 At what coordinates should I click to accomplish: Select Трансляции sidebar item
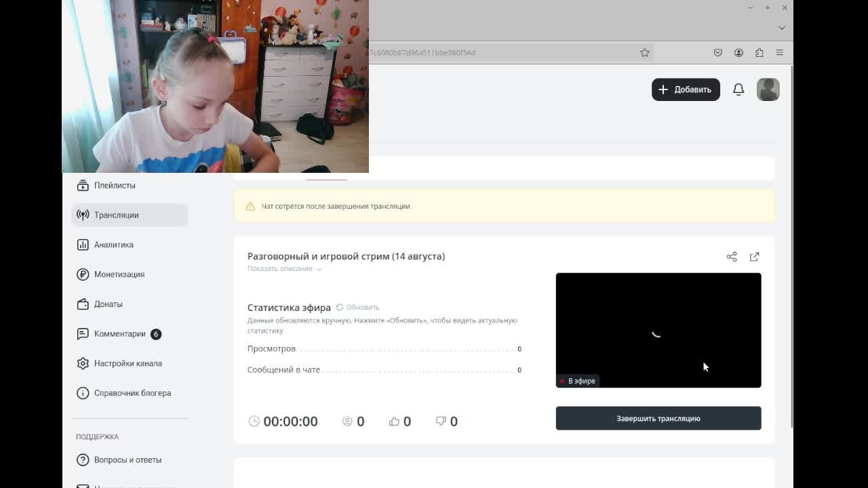(129, 215)
